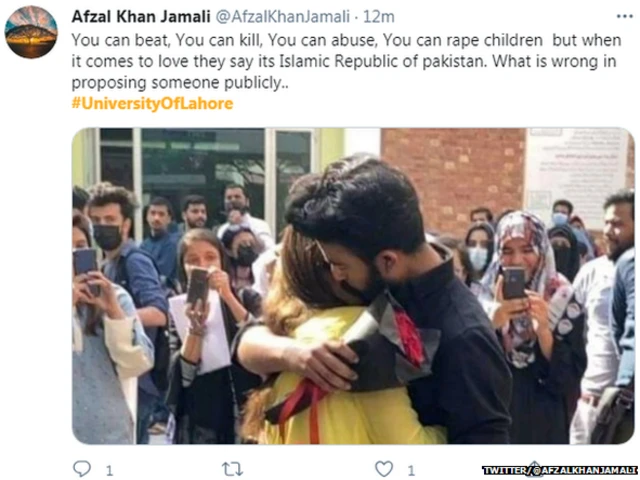Click the phrase 'proposing someone publicly..'
Viewport: 640px width, 480px height.
(x=180, y=82)
